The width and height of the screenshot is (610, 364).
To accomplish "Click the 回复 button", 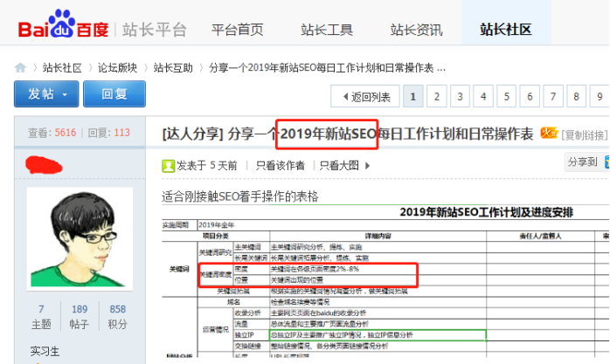I will click(x=114, y=94).
